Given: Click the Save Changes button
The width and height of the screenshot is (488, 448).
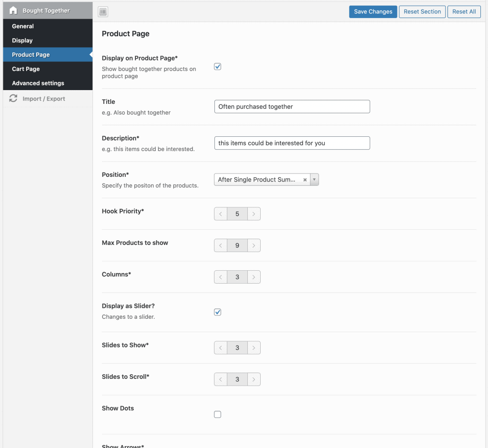Looking at the screenshot, I should [373, 12].
